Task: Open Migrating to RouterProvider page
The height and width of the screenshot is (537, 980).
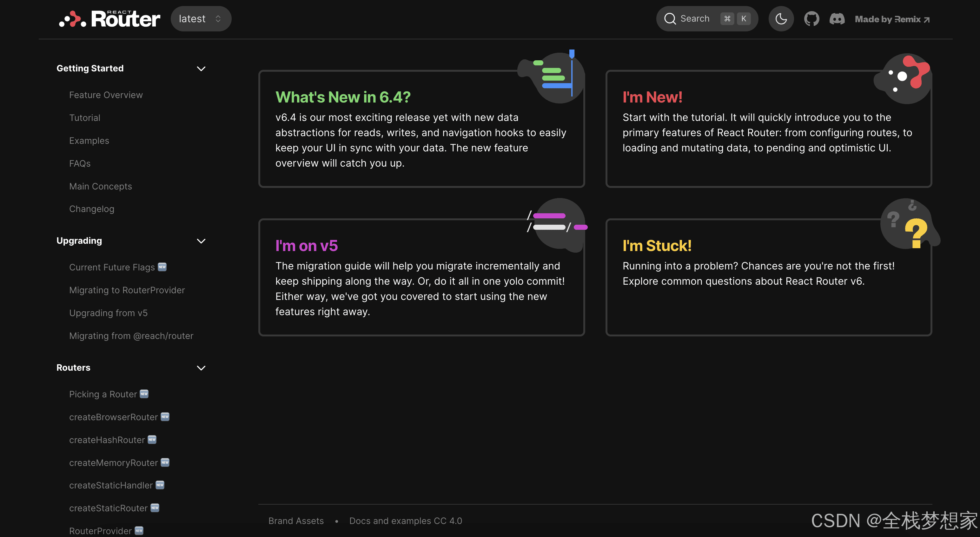Action: (127, 290)
